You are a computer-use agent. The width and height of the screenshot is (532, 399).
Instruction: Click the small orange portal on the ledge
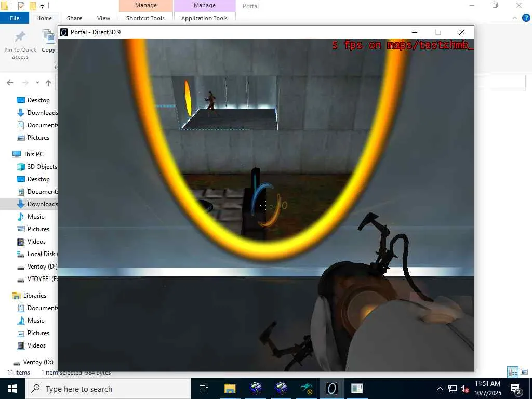(188, 98)
